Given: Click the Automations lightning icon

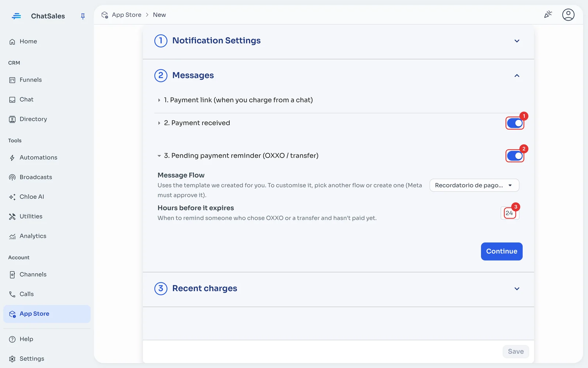Looking at the screenshot, I should 12,158.
